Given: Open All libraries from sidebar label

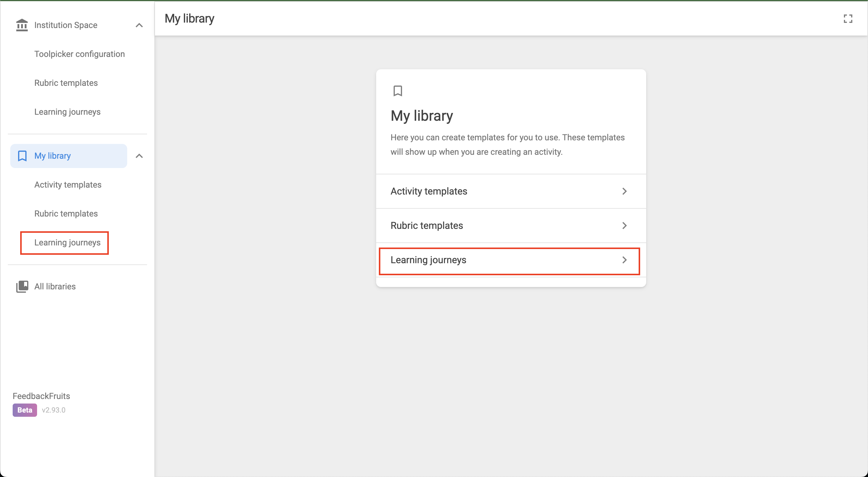Looking at the screenshot, I should [x=55, y=286].
